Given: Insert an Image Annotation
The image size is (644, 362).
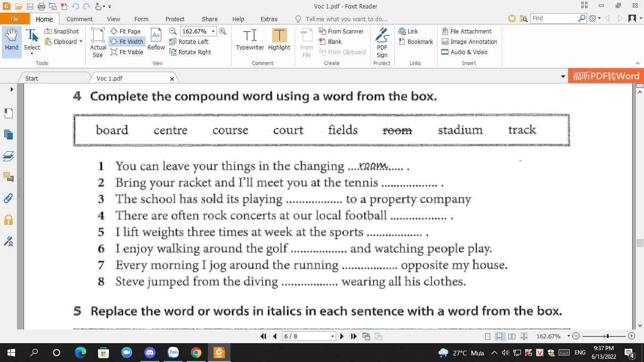Looking at the screenshot, I should [x=470, y=41].
